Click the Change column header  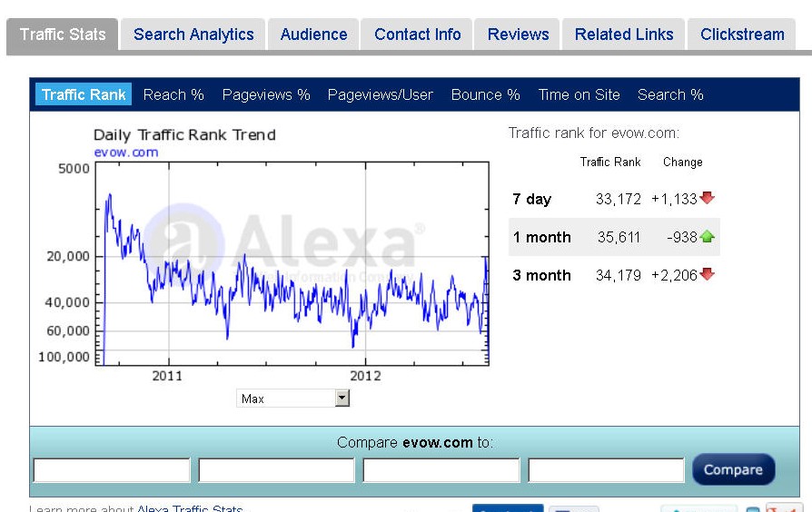pos(682,162)
